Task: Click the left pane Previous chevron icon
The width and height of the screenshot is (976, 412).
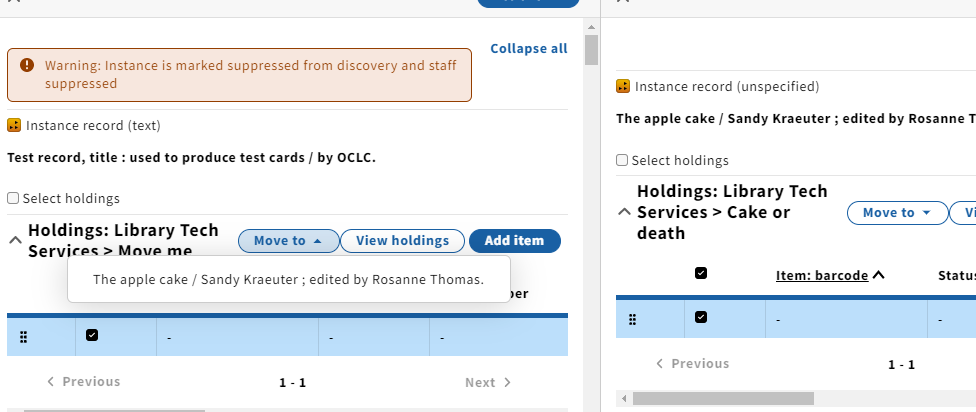Action: pyautogui.click(x=50, y=382)
